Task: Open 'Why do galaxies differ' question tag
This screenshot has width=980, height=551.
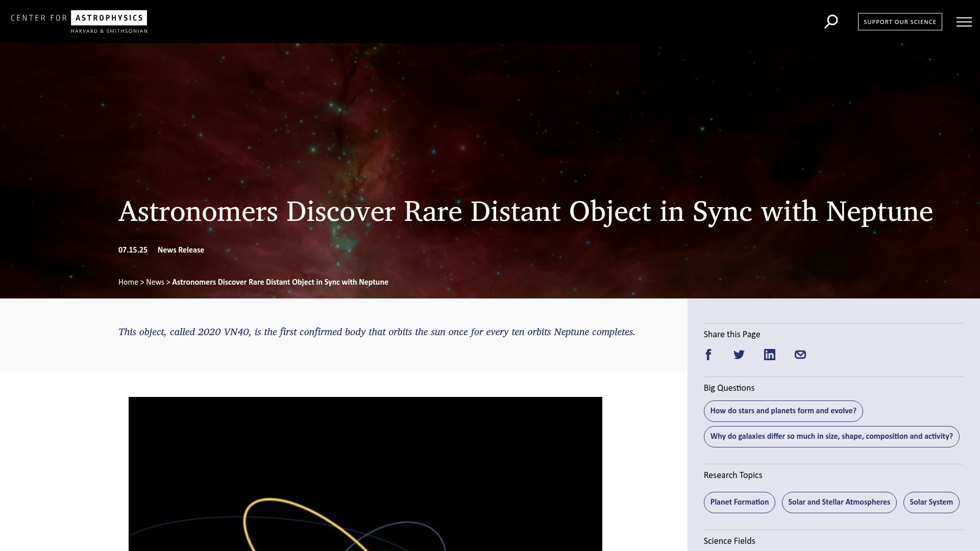Action: pos(831,437)
